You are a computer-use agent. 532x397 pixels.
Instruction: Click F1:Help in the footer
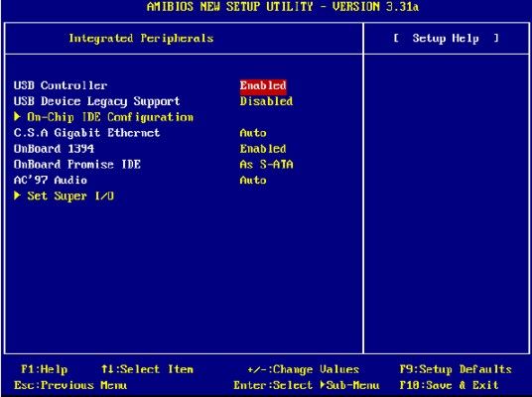45,369
